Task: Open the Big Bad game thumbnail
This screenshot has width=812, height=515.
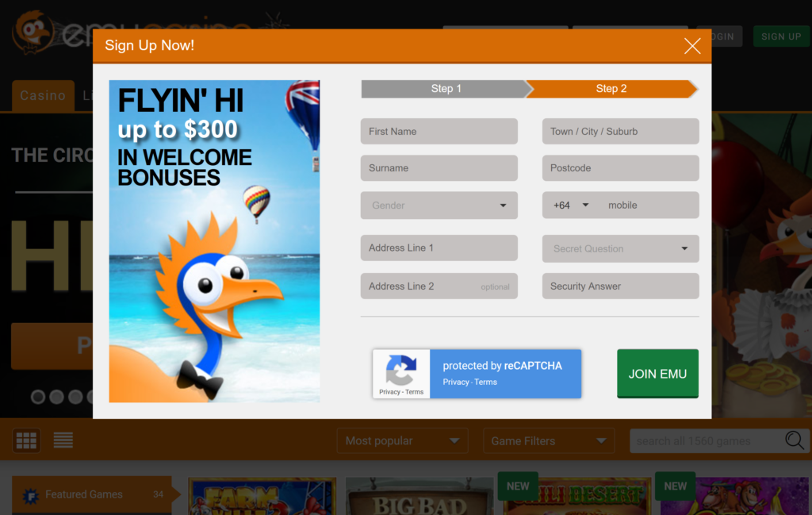Action: click(x=419, y=496)
